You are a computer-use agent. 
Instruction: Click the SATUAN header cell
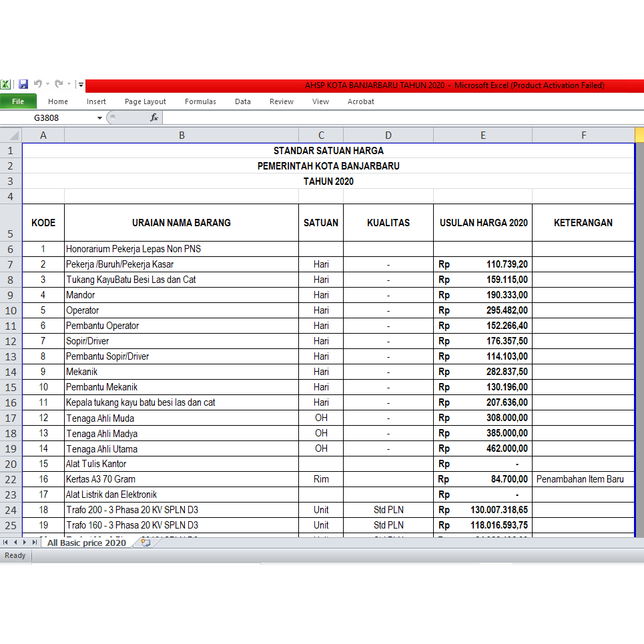pos(321,223)
